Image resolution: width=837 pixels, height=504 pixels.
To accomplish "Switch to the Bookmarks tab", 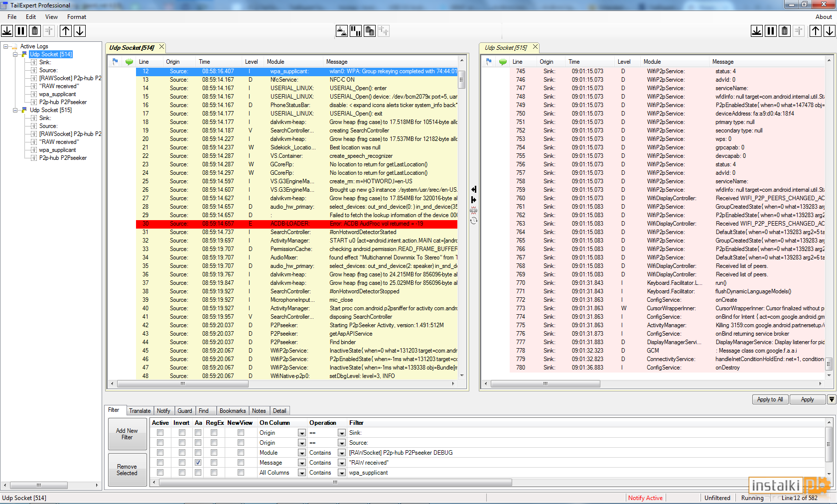I will [233, 411].
